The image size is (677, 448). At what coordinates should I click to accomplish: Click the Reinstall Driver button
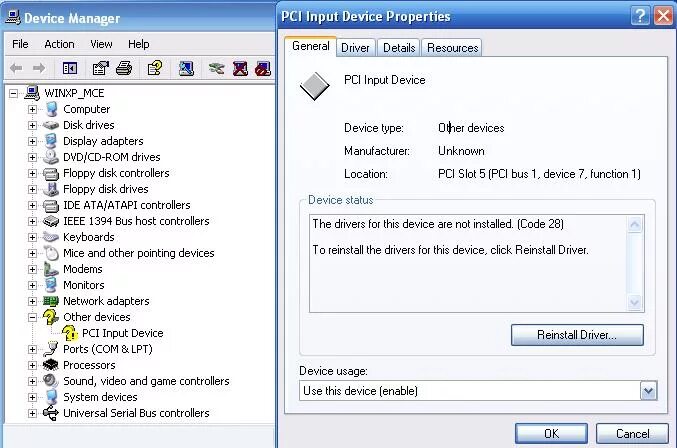coord(577,335)
